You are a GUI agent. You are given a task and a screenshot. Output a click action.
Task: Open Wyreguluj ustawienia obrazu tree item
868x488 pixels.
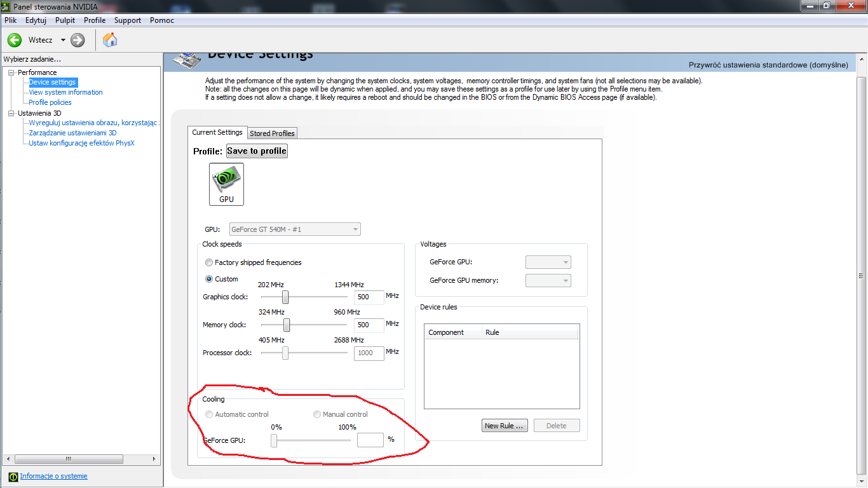coord(93,123)
